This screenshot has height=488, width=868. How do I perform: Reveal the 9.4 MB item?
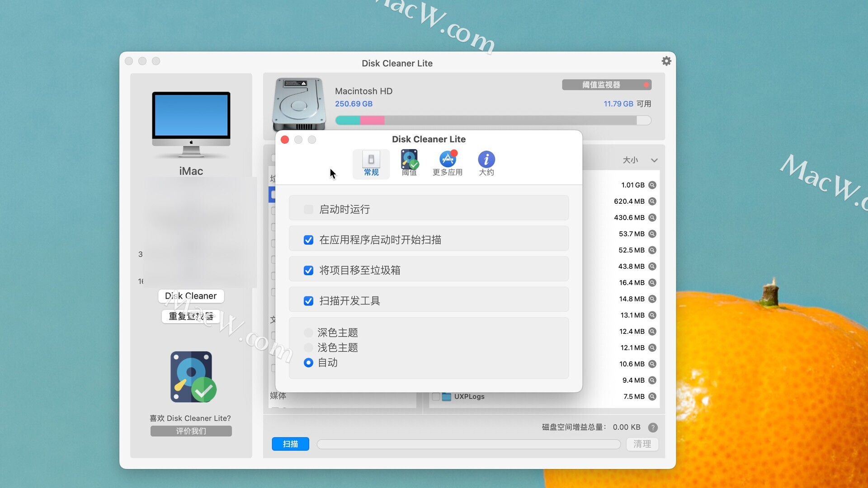point(652,380)
